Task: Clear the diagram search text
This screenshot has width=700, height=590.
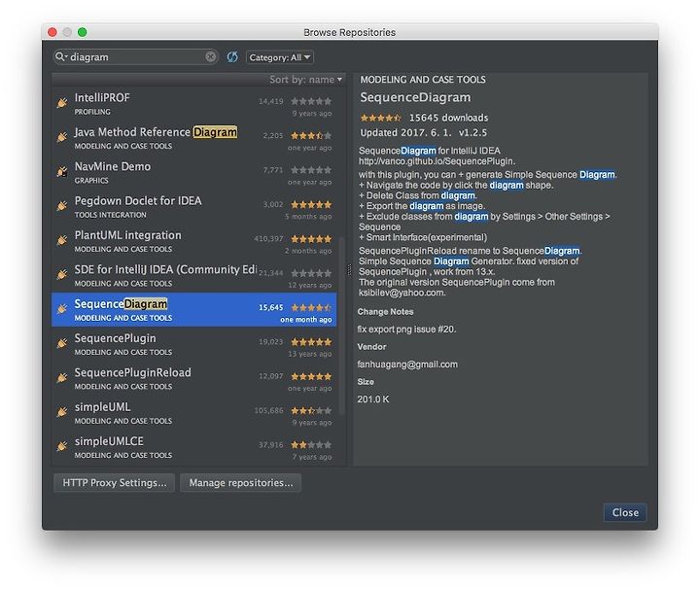Action: 210,56
